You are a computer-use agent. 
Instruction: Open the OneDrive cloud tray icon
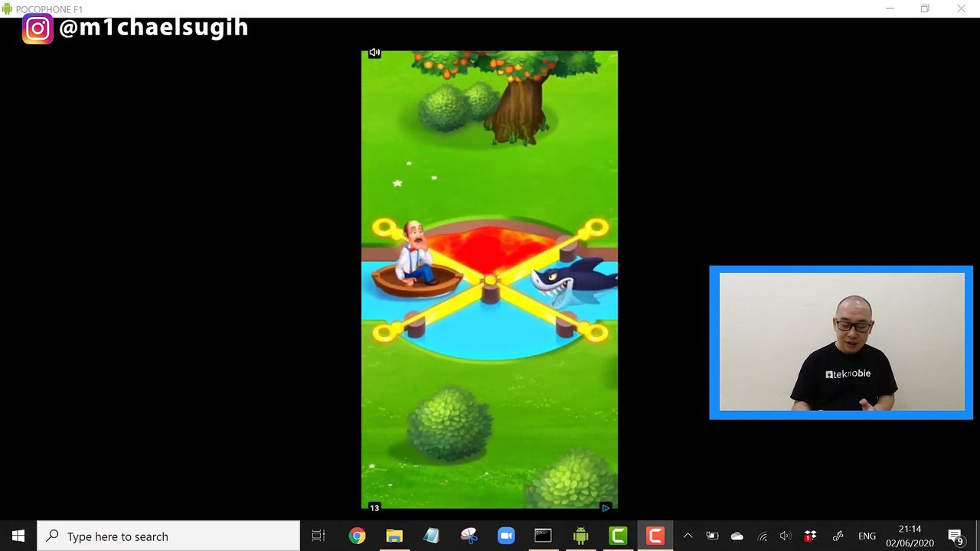[x=737, y=536]
